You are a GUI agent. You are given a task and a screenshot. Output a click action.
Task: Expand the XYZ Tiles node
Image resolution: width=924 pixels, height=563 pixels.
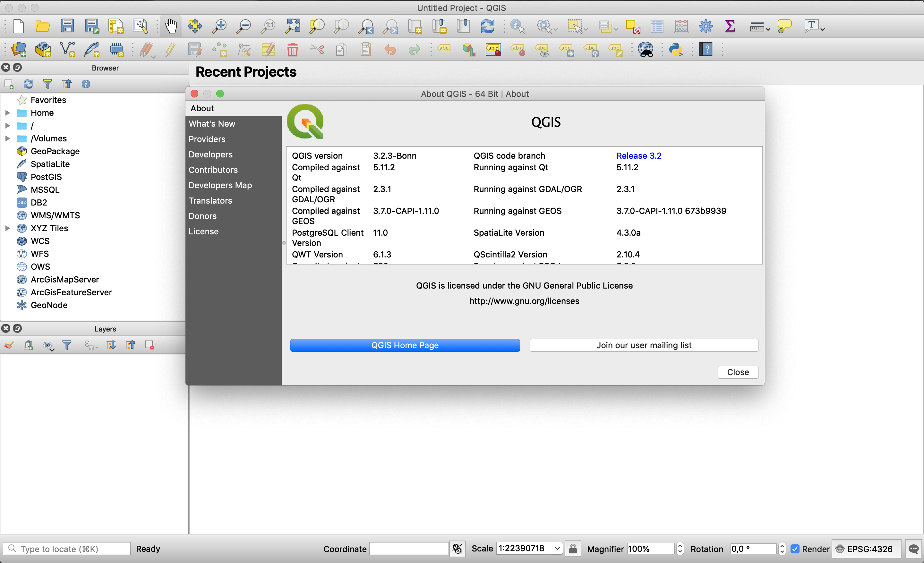tap(7, 228)
